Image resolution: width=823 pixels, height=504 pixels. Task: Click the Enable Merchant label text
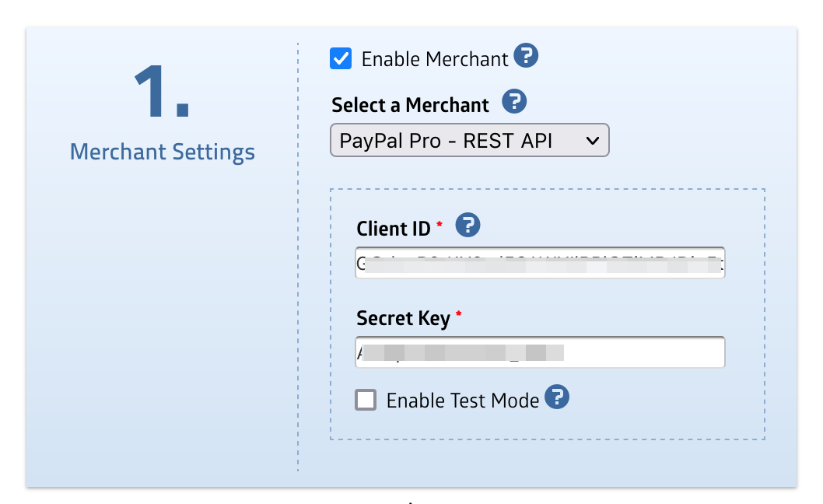pos(434,59)
